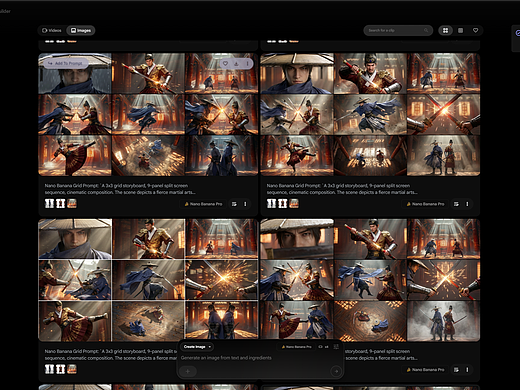Click third orange ingredient thumbnail on first card
This screenshot has height=390, width=520.
pos(72,203)
